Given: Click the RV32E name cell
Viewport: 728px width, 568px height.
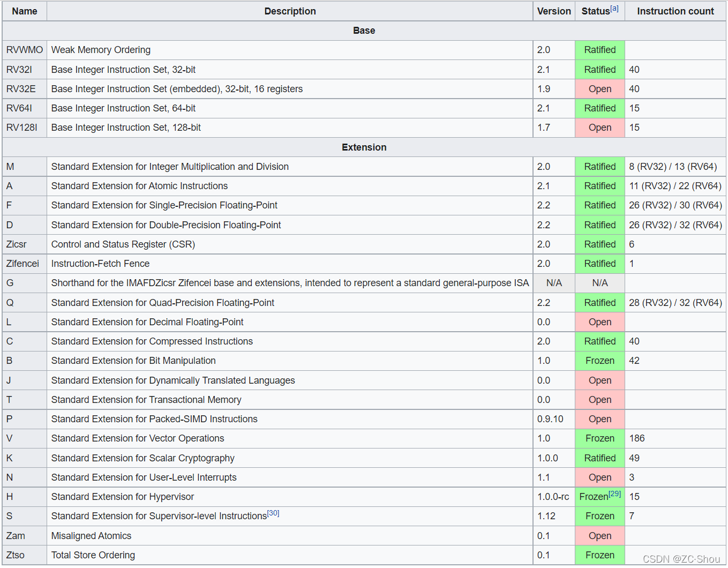Looking at the screenshot, I should point(25,89).
